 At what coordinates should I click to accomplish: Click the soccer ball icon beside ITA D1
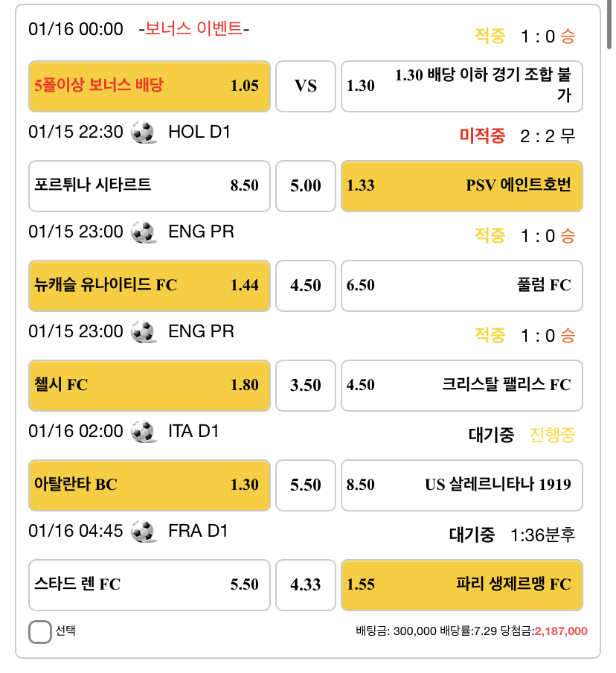click(144, 432)
